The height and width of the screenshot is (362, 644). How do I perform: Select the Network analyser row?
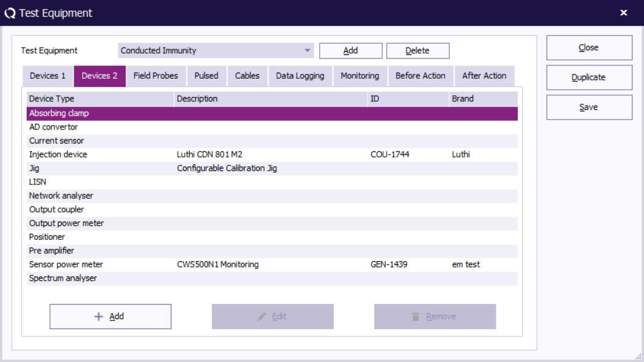(x=272, y=196)
